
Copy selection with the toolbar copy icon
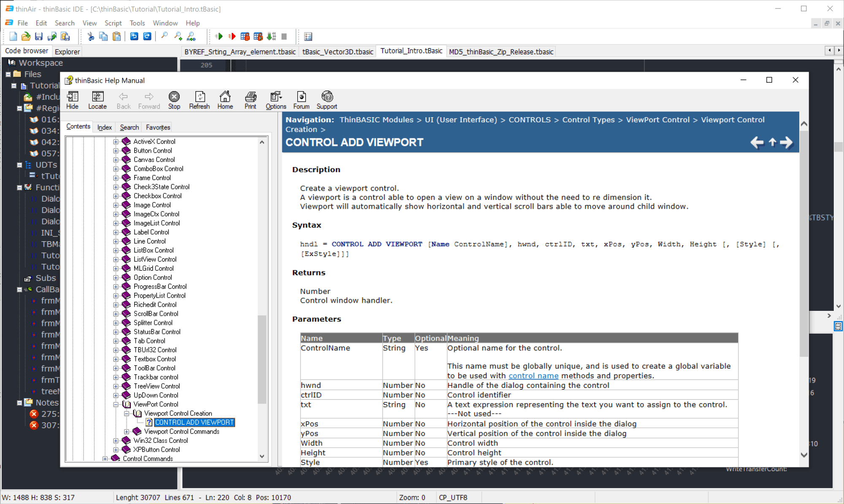[x=103, y=37]
